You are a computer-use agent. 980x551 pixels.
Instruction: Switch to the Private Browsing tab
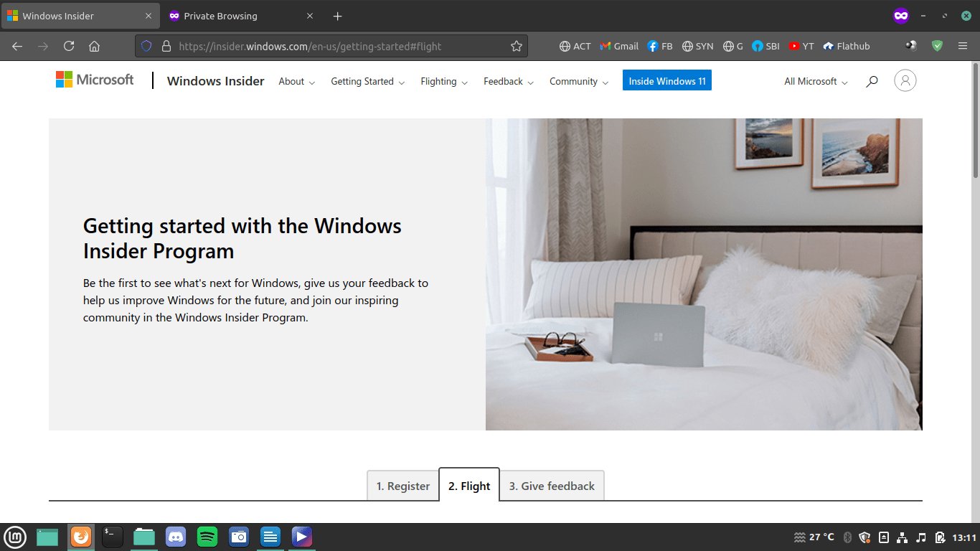pyautogui.click(x=242, y=16)
